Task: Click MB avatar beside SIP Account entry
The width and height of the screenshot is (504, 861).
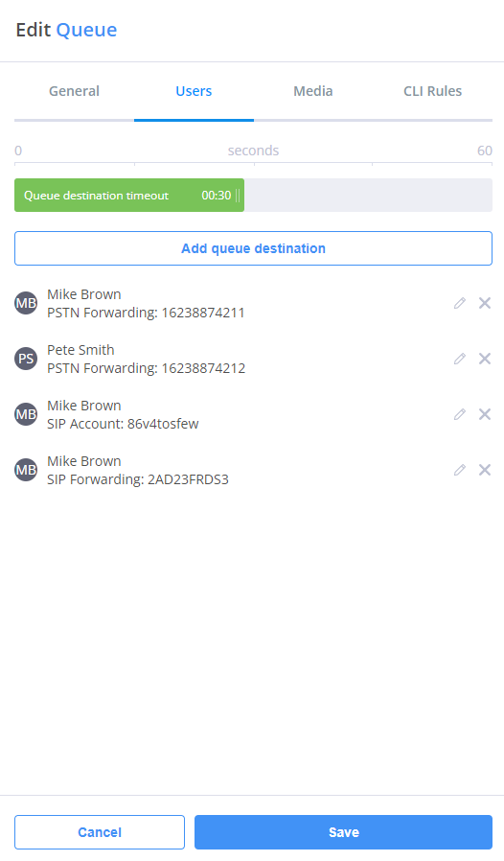Action: click(x=26, y=414)
